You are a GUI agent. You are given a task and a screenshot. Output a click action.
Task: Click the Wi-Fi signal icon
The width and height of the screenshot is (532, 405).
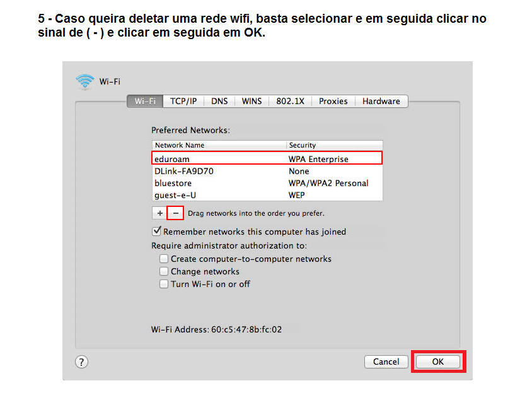click(x=84, y=81)
